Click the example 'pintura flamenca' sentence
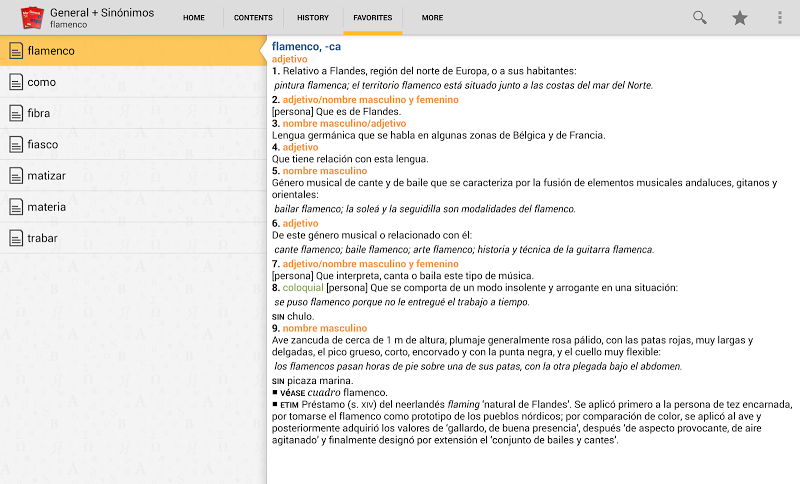The image size is (800, 484). tap(463, 85)
